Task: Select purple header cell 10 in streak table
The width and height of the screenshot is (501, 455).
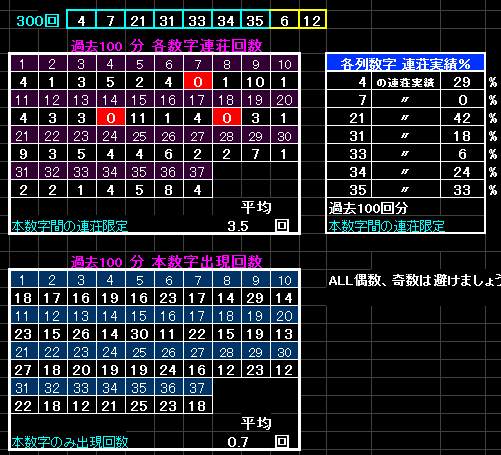Action: click(x=284, y=64)
